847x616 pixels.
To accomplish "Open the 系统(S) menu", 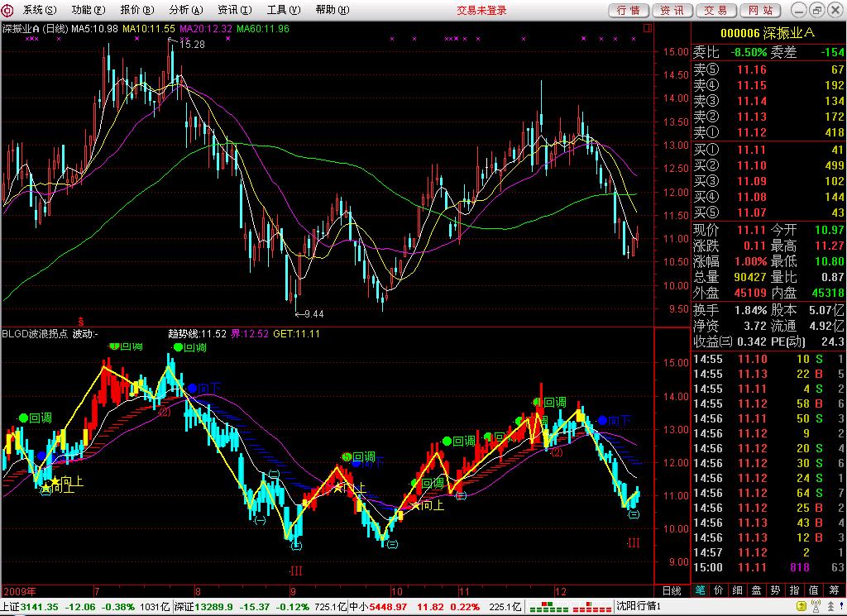I will pyautogui.click(x=39, y=10).
